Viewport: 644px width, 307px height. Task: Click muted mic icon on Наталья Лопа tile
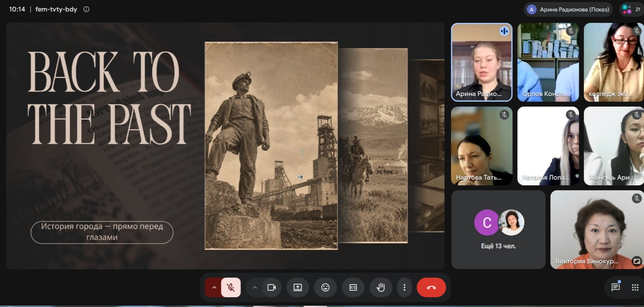coord(571,115)
